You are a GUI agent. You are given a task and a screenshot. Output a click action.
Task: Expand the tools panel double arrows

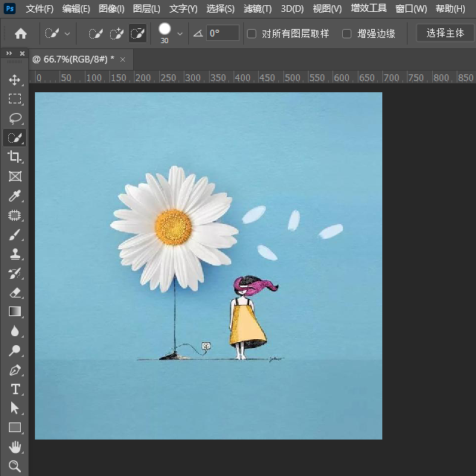click(8, 54)
